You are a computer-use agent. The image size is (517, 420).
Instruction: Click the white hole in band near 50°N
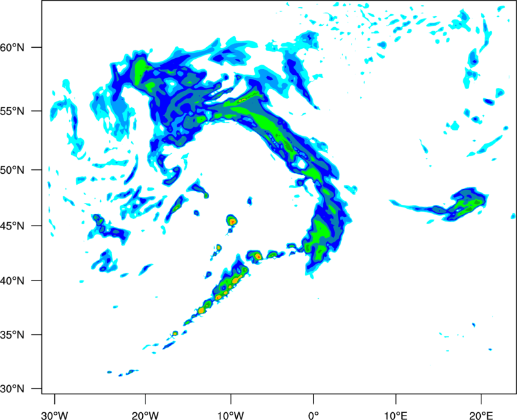(301, 163)
